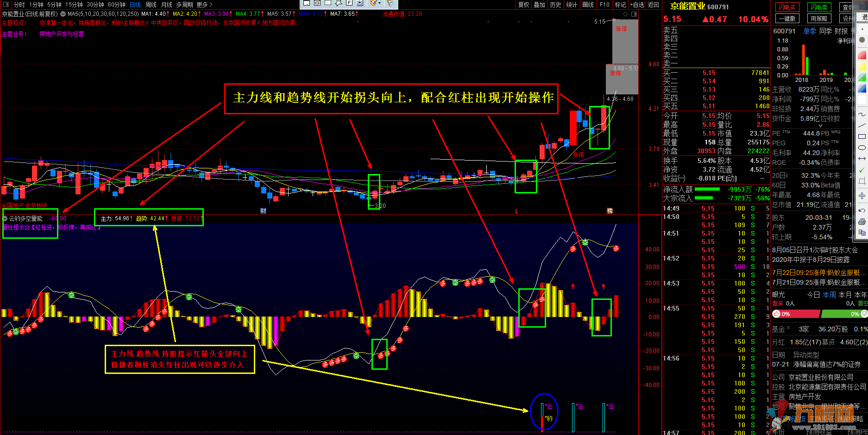Switch to the 15分钟 period tab

(74, 5)
